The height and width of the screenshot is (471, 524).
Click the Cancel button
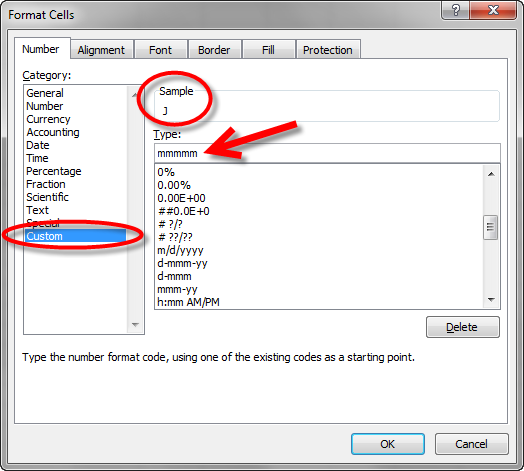(x=472, y=444)
